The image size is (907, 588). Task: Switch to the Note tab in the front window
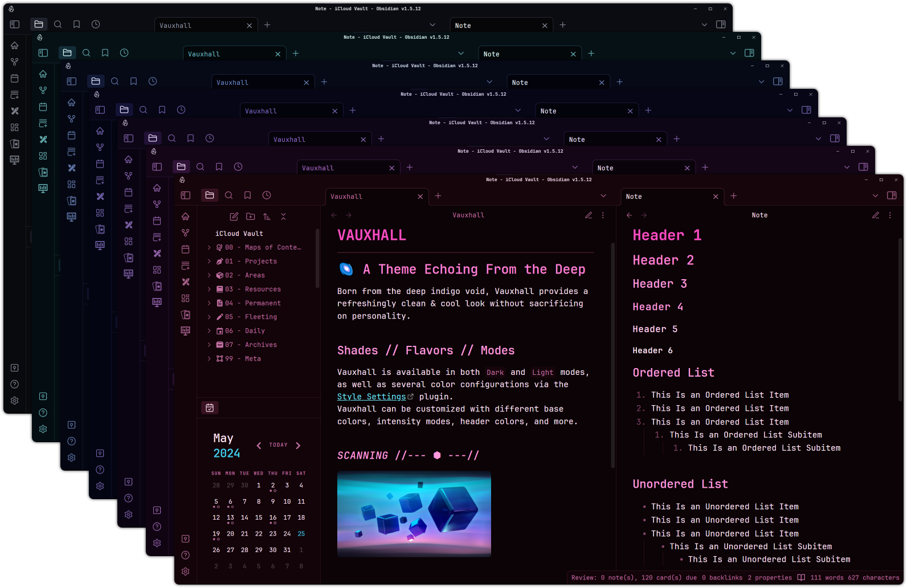point(672,197)
